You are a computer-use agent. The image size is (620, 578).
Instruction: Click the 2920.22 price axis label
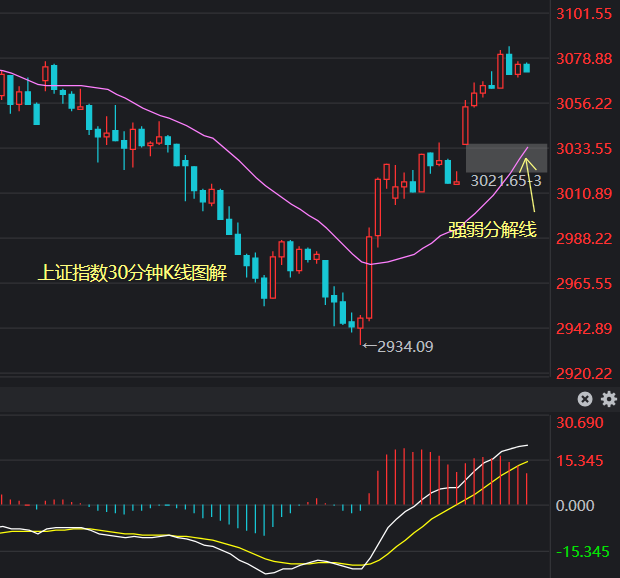(584, 374)
